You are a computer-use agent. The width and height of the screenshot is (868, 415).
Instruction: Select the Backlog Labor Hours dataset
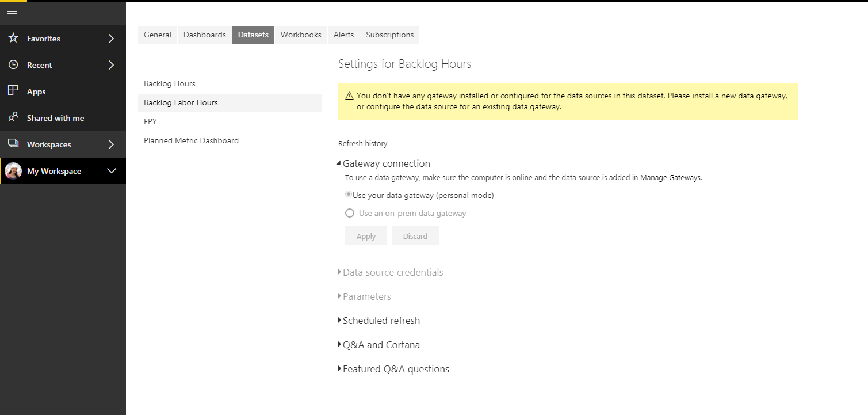pos(230,102)
